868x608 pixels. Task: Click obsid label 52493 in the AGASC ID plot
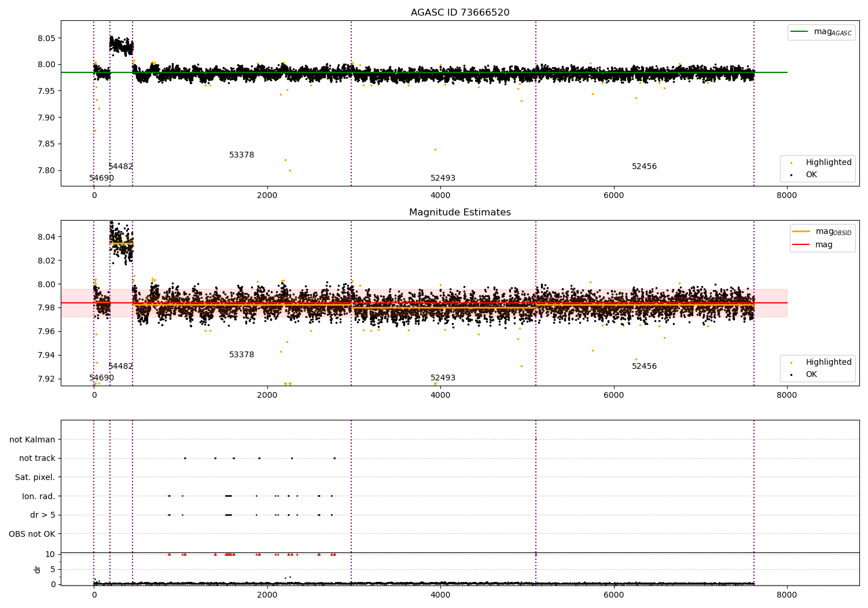coord(443,178)
